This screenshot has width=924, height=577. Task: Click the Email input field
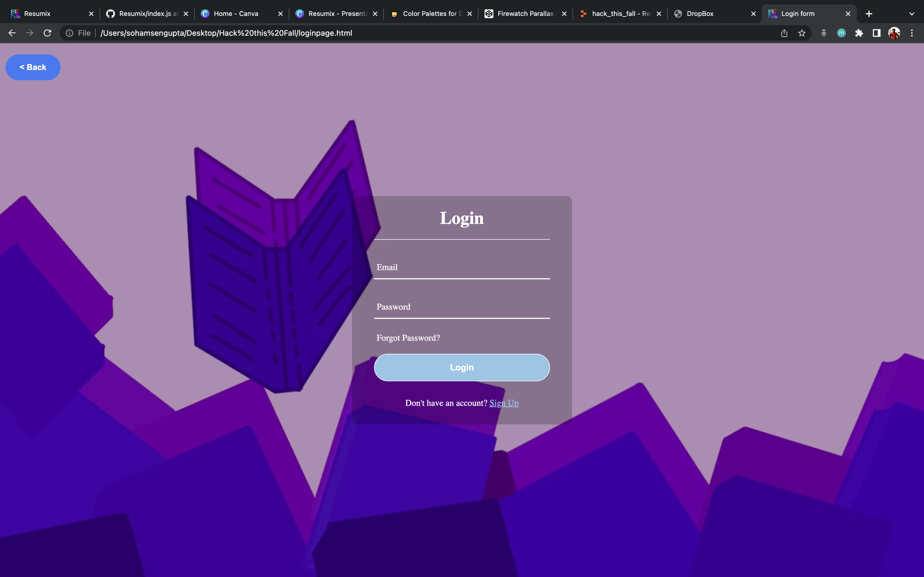462,268
